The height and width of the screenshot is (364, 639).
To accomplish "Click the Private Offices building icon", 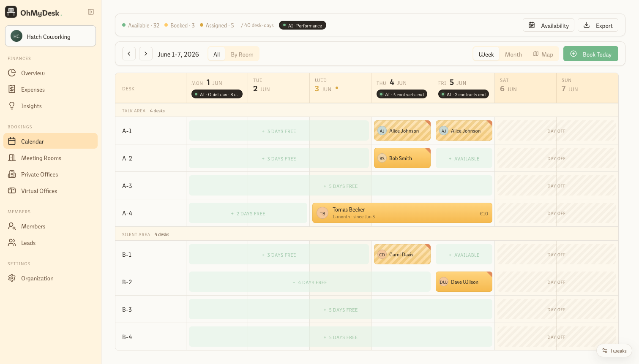I will coord(12,174).
